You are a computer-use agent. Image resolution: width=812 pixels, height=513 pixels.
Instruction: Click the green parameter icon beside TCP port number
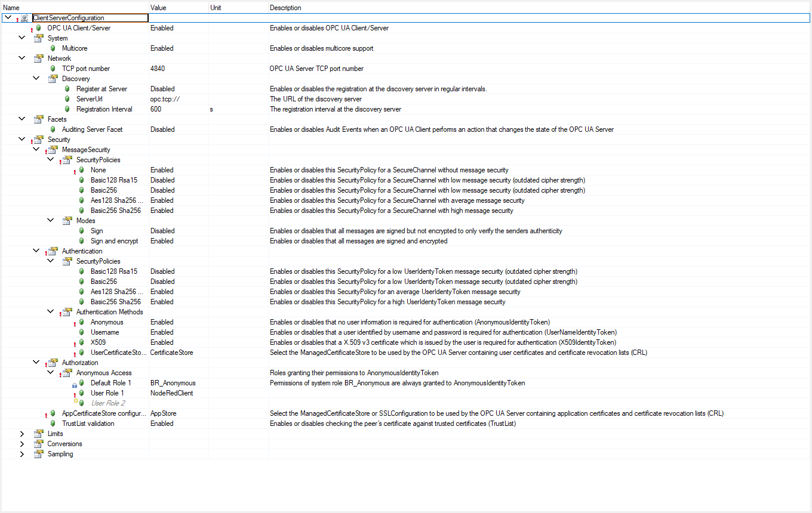pos(53,69)
